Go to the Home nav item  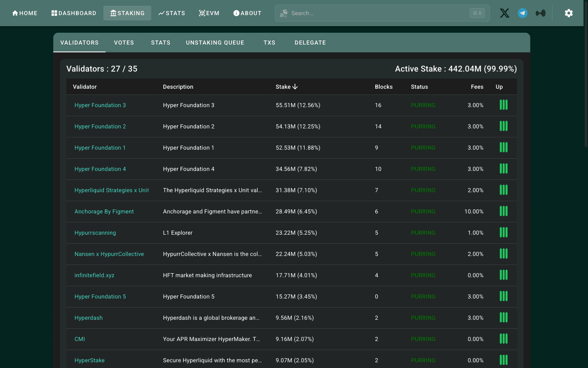[x=24, y=13]
